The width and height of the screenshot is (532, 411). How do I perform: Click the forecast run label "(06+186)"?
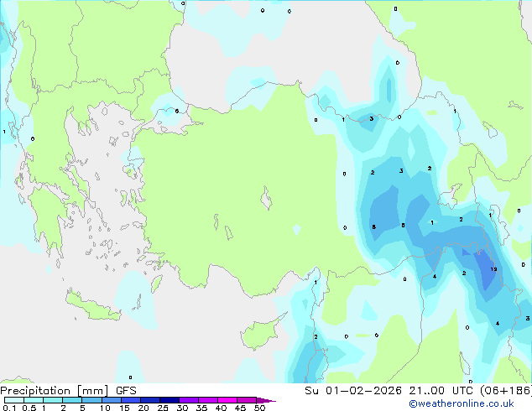coord(506,391)
